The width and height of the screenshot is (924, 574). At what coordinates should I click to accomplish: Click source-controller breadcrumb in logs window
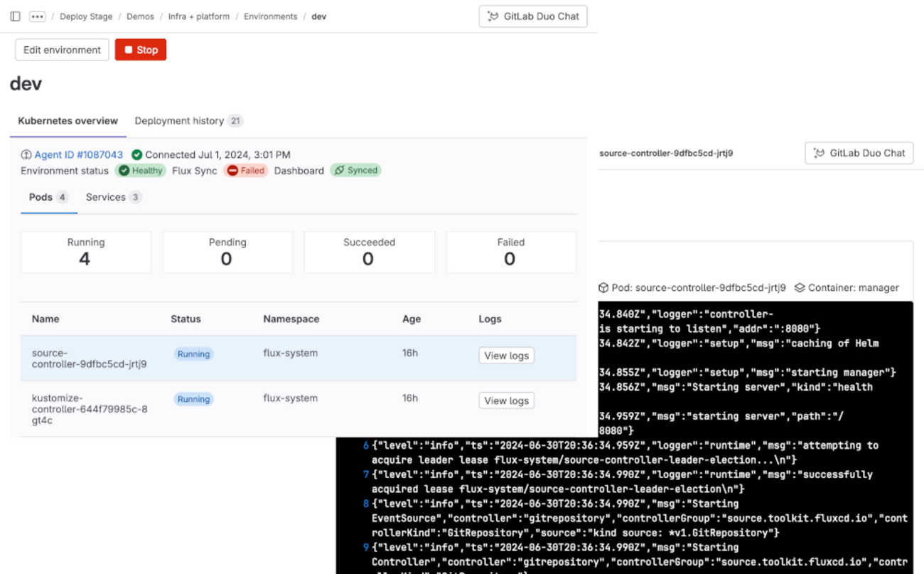point(666,153)
